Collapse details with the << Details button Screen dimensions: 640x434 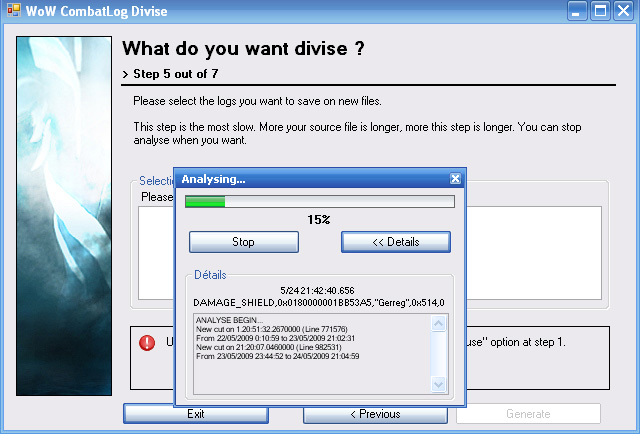coord(396,242)
